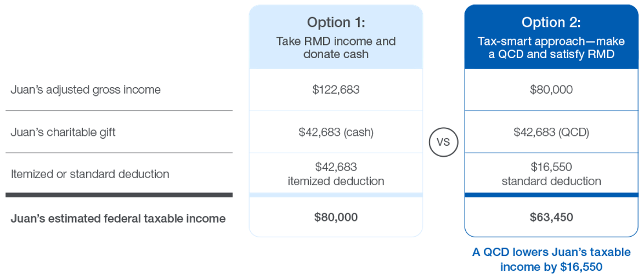
Task: Click Itemized or standard deduction label
Action: coord(90,174)
